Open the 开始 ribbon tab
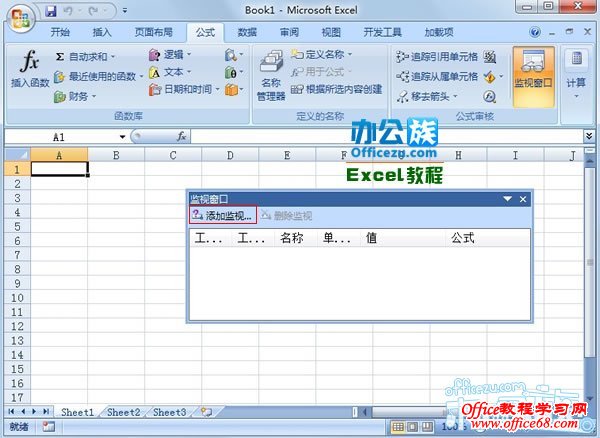 [60, 33]
